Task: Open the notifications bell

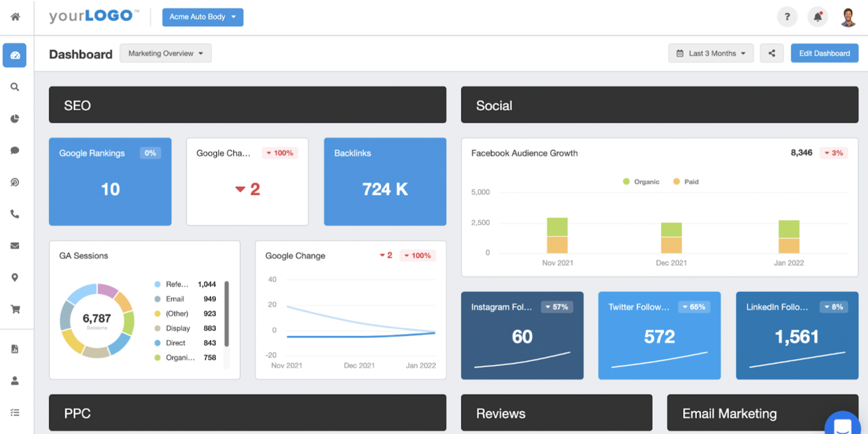Action: [x=818, y=17]
